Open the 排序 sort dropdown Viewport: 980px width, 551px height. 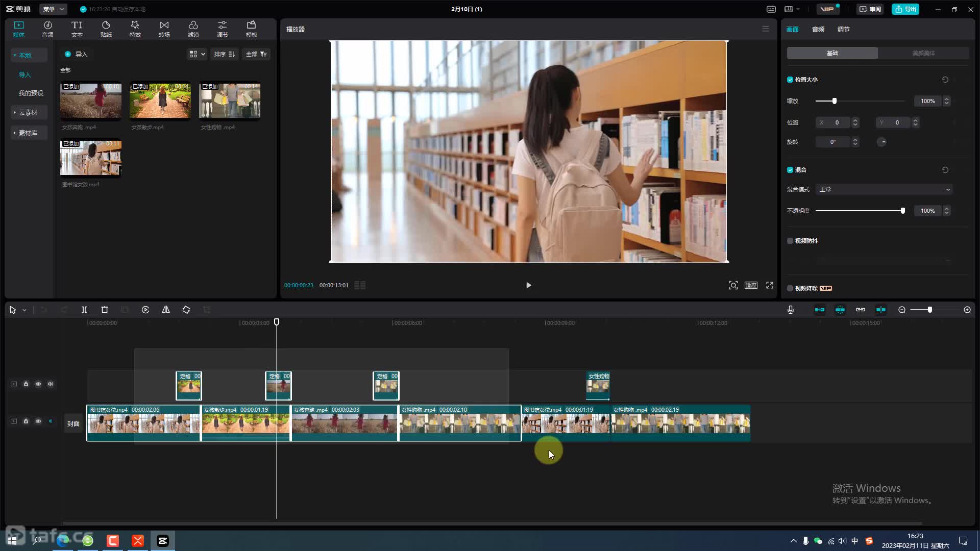pyautogui.click(x=224, y=54)
